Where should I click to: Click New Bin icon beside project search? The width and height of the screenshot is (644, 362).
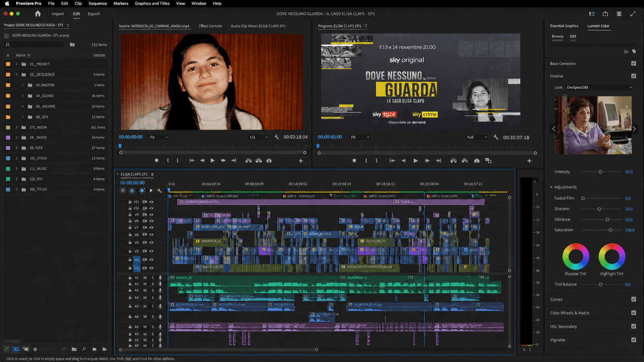tap(72, 45)
